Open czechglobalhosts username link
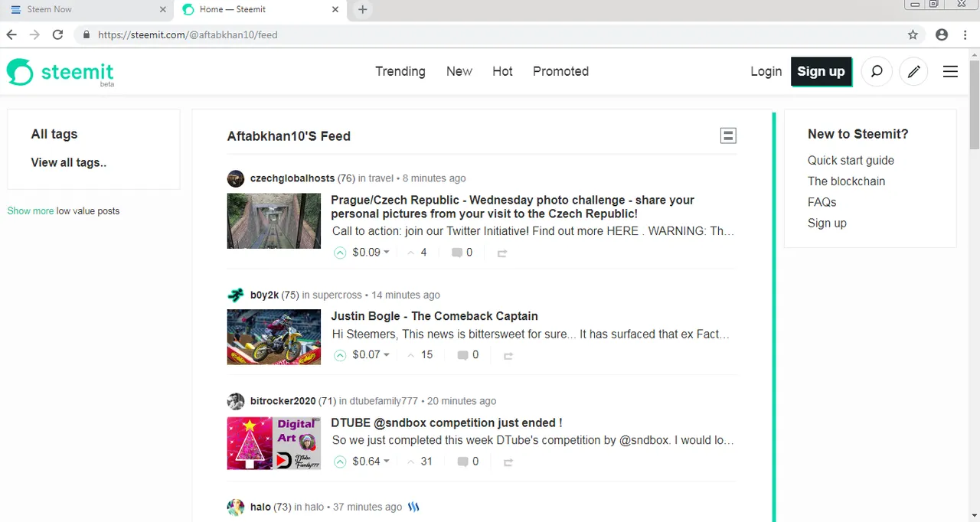 [292, 178]
